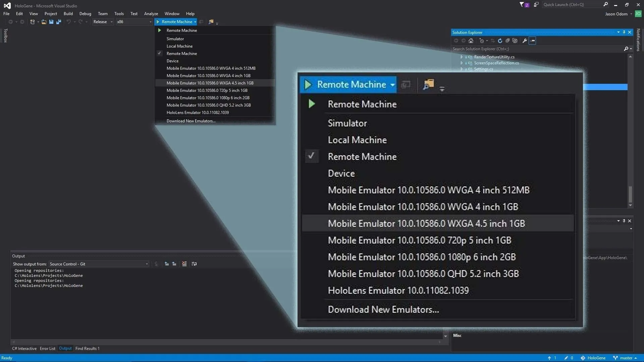Switch to the C# Interactive tab
Image resolution: width=644 pixels, height=362 pixels.
(24, 349)
